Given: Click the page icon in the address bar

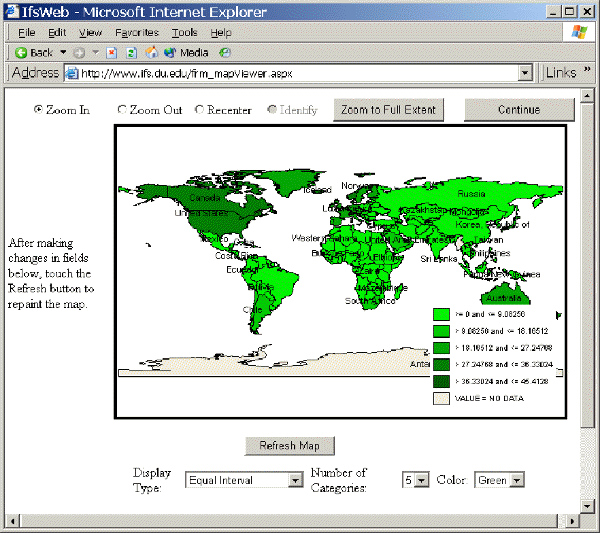Looking at the screenshot, I should tap(72, 73).
